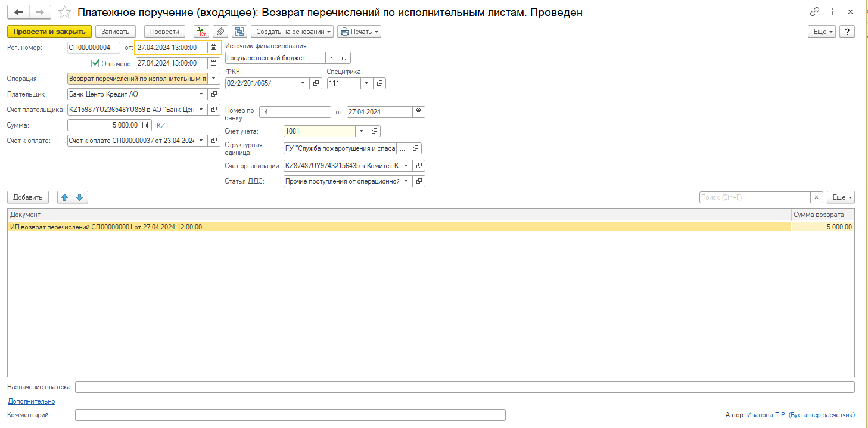Open the Еще menu

coord(822,31)
